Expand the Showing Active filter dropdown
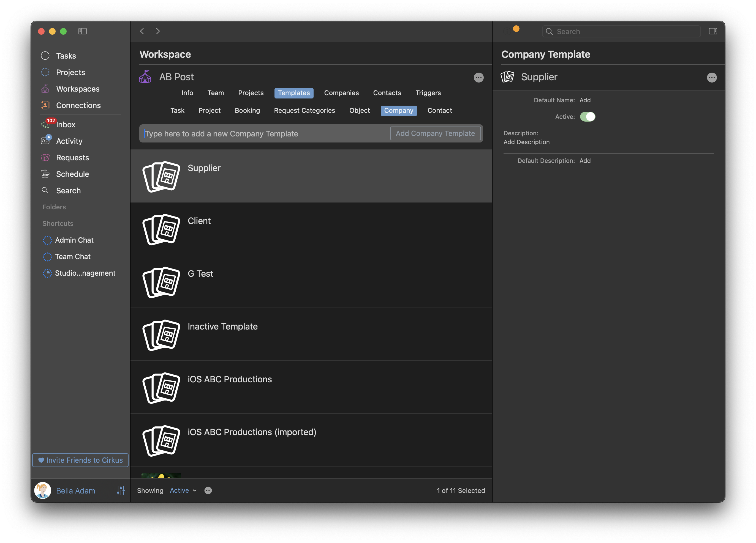The image size is (756, 543). tap(183, 490)
